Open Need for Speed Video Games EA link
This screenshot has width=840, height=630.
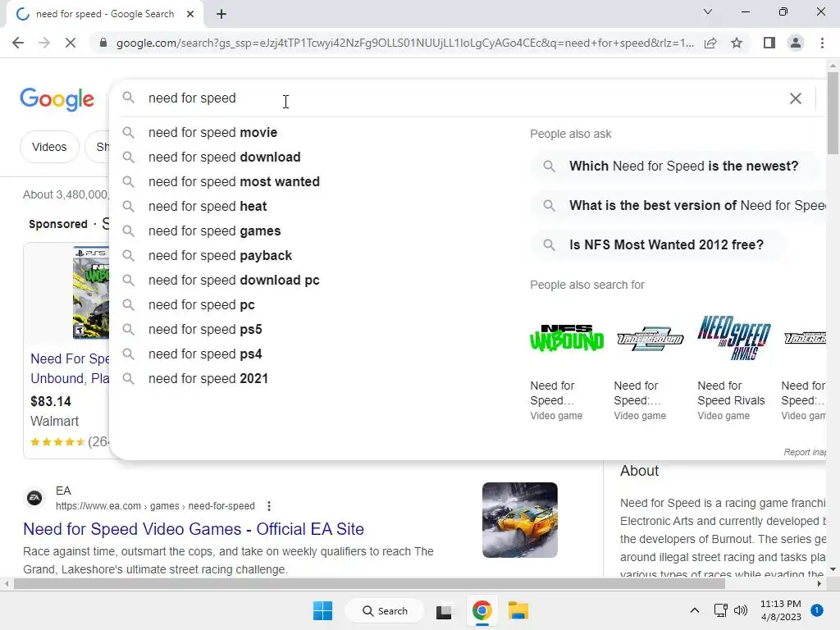click(x=194, y=529)
